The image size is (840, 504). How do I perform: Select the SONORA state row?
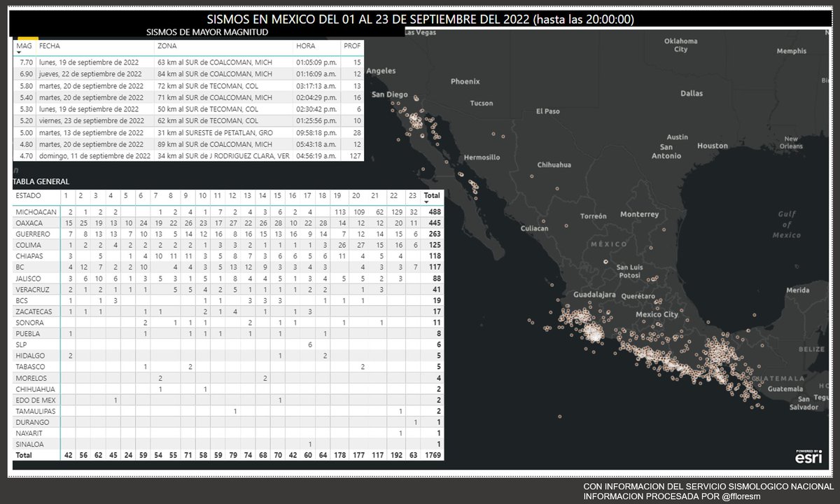click(228, 323)
